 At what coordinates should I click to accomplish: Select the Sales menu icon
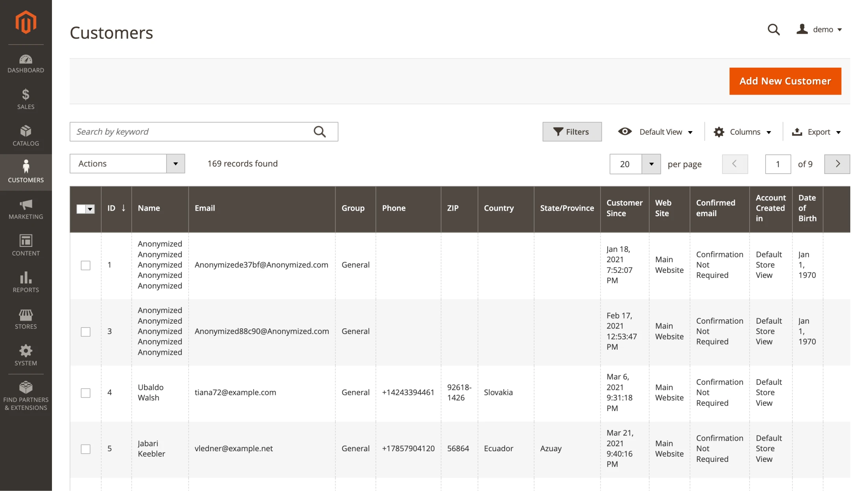tap(25, 99)
